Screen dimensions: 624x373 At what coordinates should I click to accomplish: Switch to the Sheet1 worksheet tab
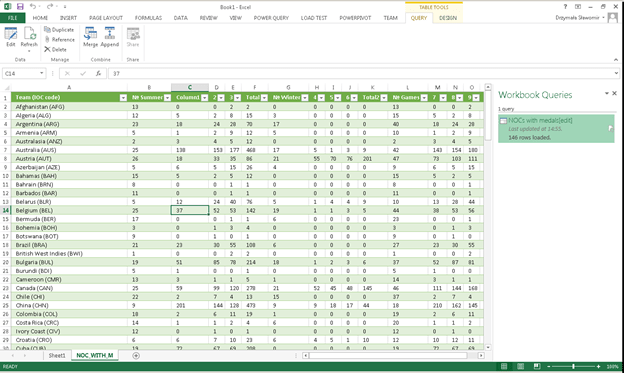click(57, 355)
